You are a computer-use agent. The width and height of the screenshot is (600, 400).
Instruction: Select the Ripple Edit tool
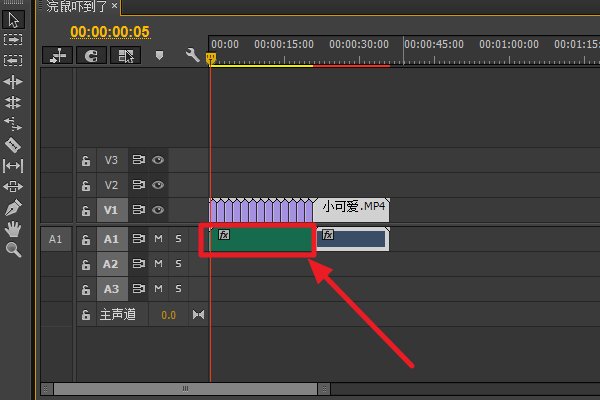point(13,81)
